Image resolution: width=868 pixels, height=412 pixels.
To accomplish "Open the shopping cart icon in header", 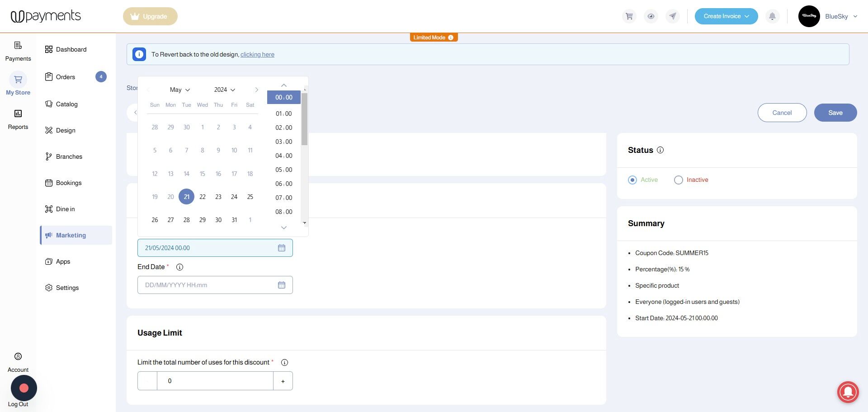I will click(629, 16).
